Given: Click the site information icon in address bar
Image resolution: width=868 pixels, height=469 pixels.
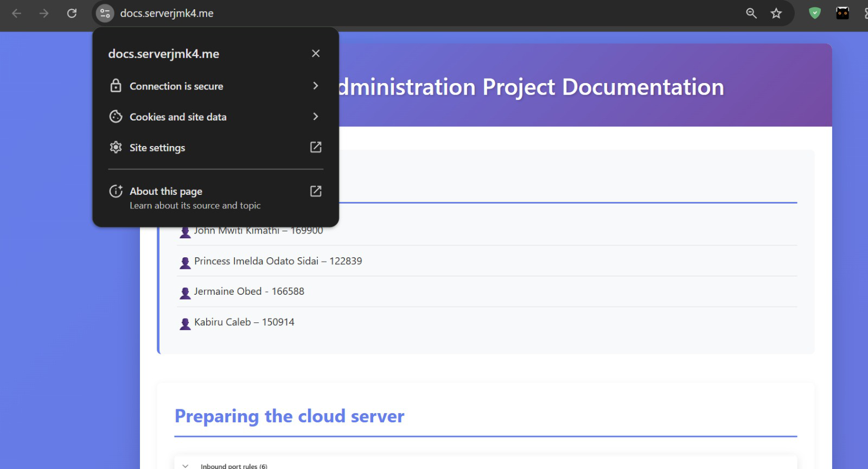Looking at the screenshot, I should point(105,13).
